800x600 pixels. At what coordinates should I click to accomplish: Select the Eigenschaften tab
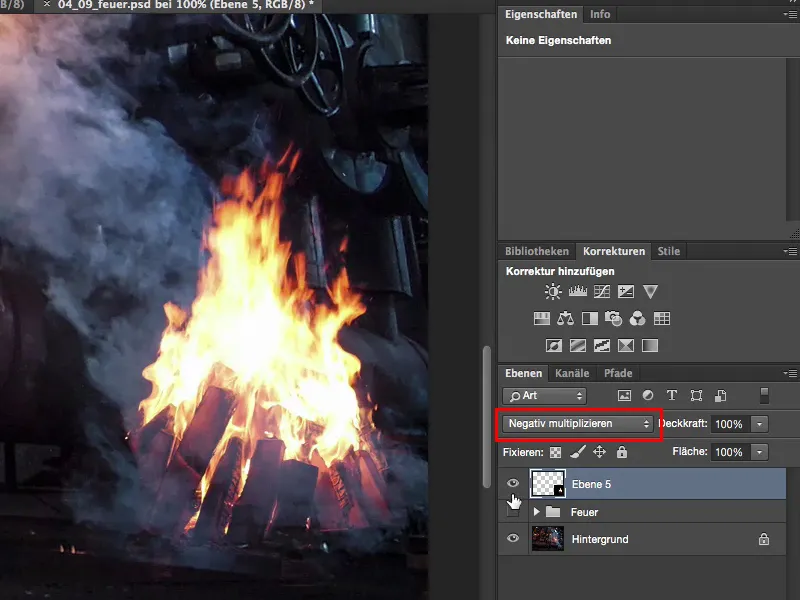(541, 14)
